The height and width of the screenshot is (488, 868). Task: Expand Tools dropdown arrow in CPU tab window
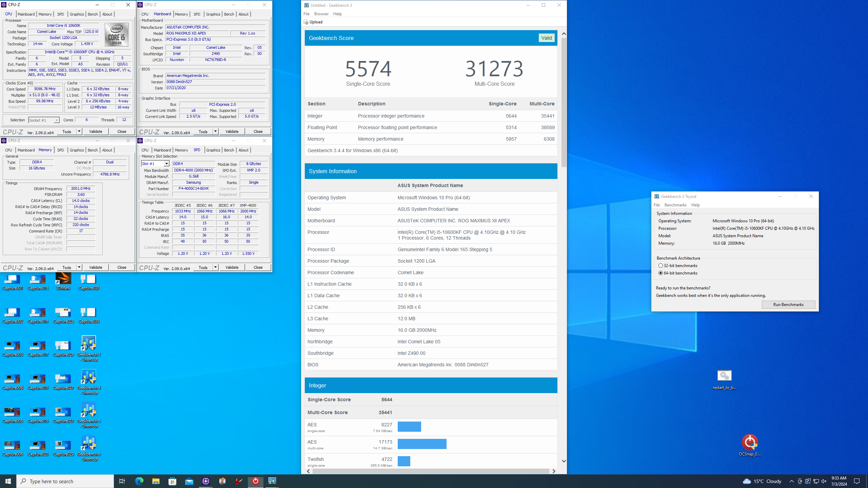pyautogui.click(x=79, y=131)
